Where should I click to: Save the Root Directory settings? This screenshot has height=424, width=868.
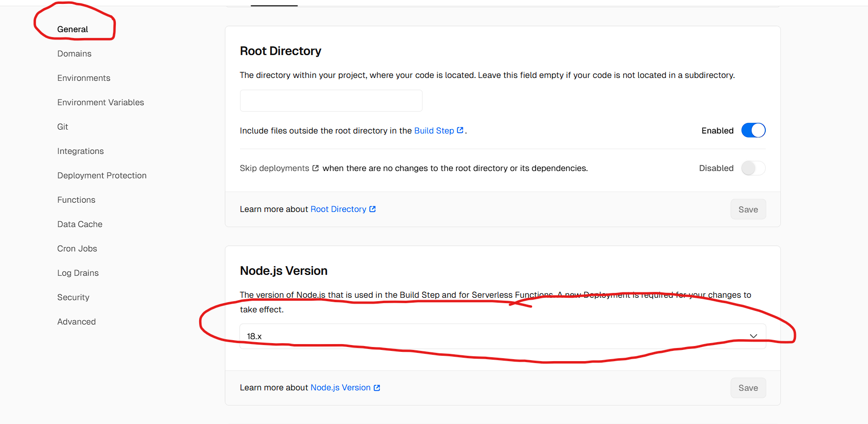click(x=748, y=210)
